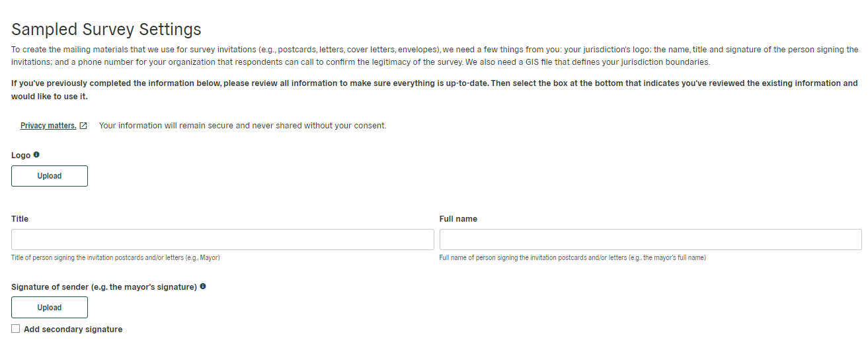The image size is (868, 352).
Task: Click the "Signature of sender" label text
Action: 104,287
